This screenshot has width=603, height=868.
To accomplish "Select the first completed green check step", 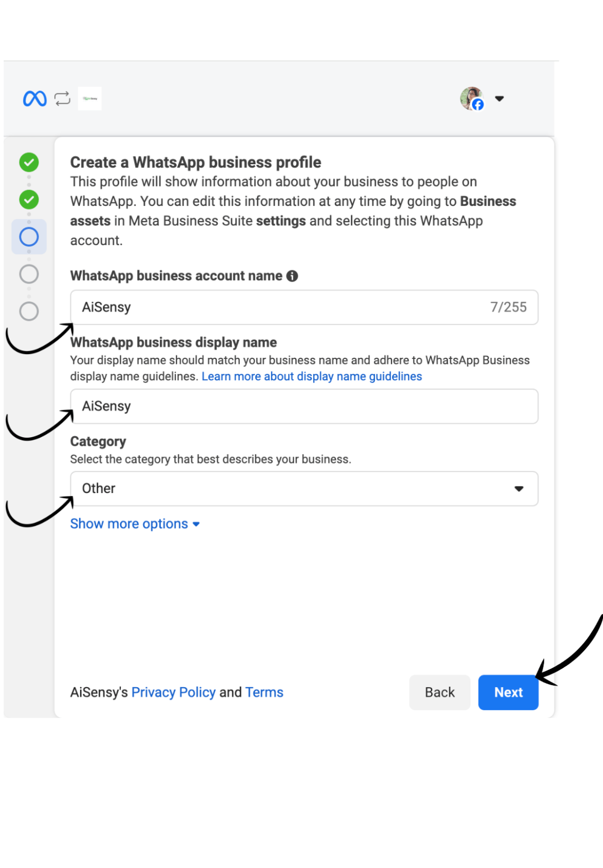I will click(x=29, y=162).
